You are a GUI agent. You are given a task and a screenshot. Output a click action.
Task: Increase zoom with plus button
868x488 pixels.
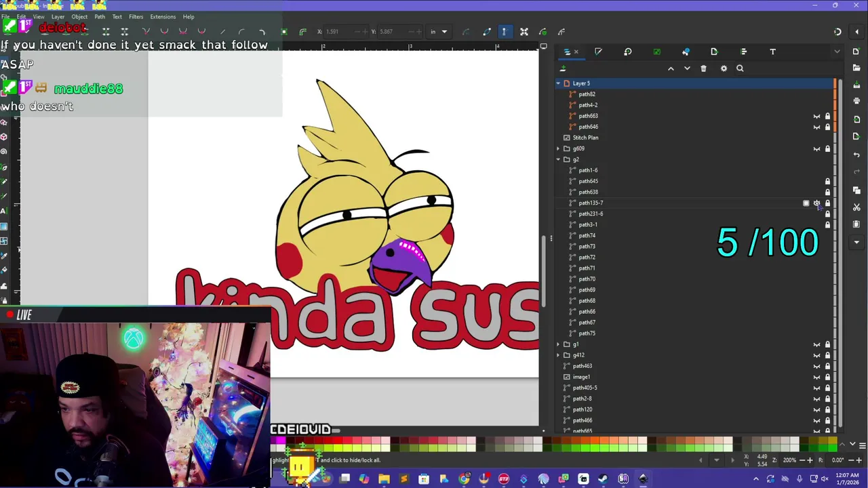pyautogui.click(x=810, y=460)
